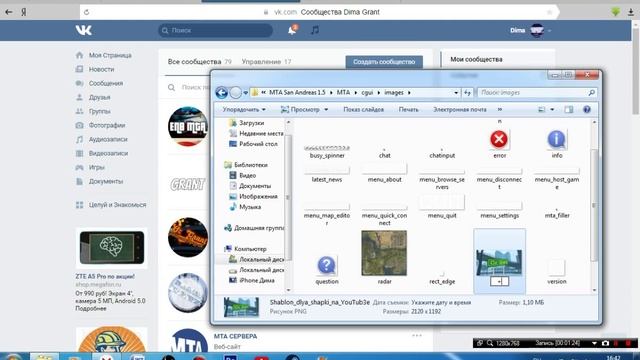Image resolution: width=640 pixels, height=360 pixels.
Task: Select the menu_quit image file
Action: tap(442, 207)
